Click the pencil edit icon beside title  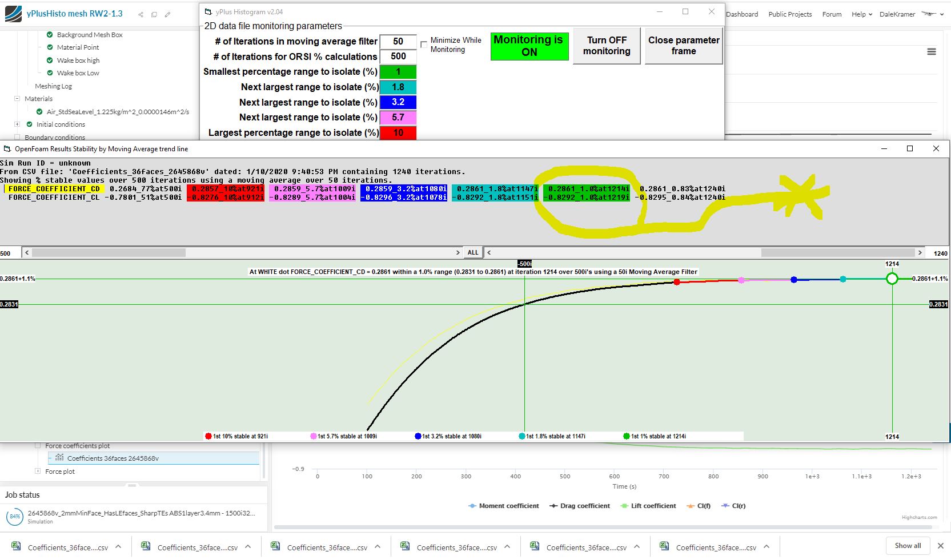pos(167,14)
